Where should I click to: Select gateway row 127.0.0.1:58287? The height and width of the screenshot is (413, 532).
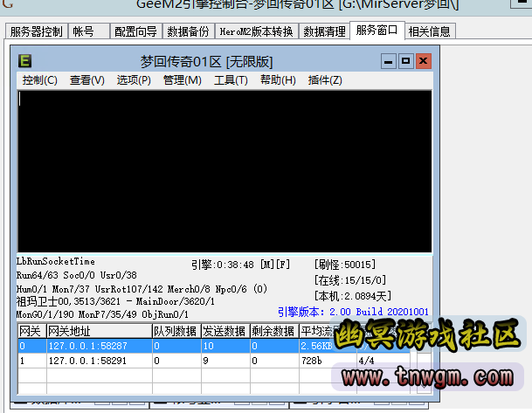coord(214,346)
